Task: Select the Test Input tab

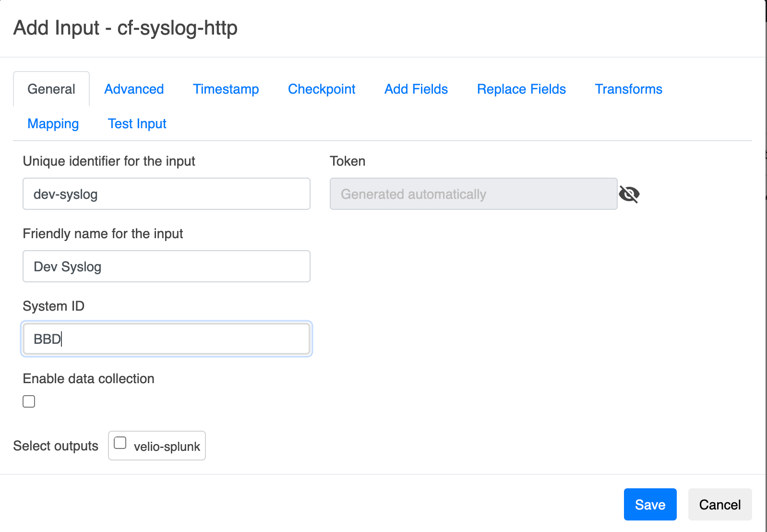Action: (x=137, y=124)
